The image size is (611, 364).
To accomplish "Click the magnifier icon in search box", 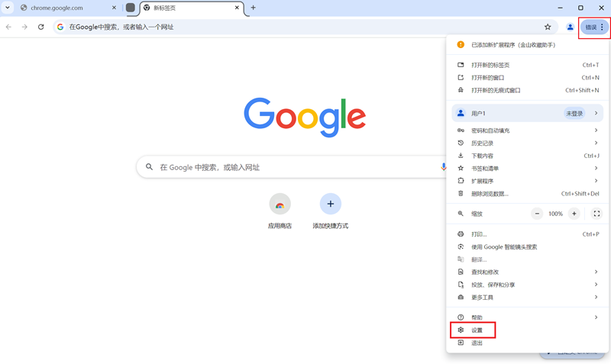I will coord(149,167).
